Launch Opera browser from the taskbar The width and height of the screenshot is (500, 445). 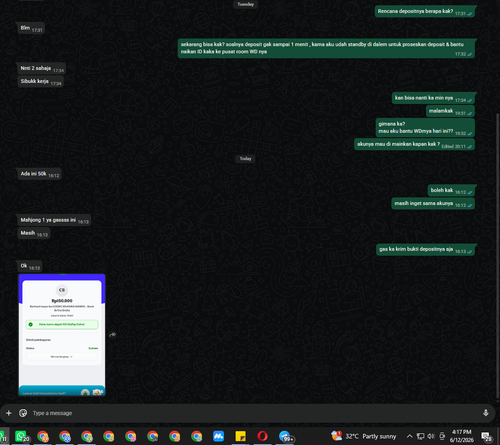point(262,436)
